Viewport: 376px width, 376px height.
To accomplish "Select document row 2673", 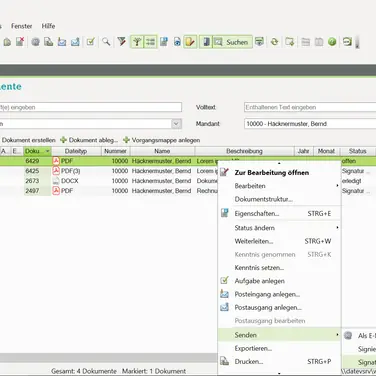I will (x=109, y=181).
